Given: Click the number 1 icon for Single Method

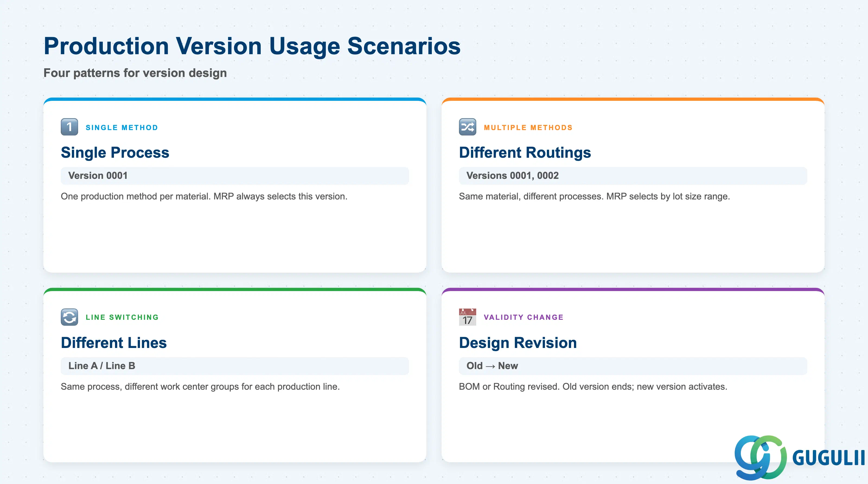Looking at the screenshot, I should point(69,127).
